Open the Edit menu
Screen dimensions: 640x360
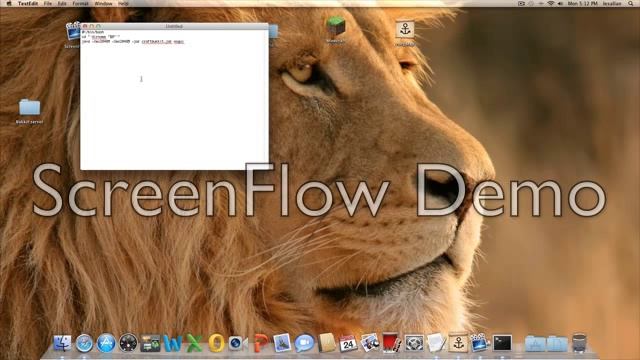pos(62,3)
